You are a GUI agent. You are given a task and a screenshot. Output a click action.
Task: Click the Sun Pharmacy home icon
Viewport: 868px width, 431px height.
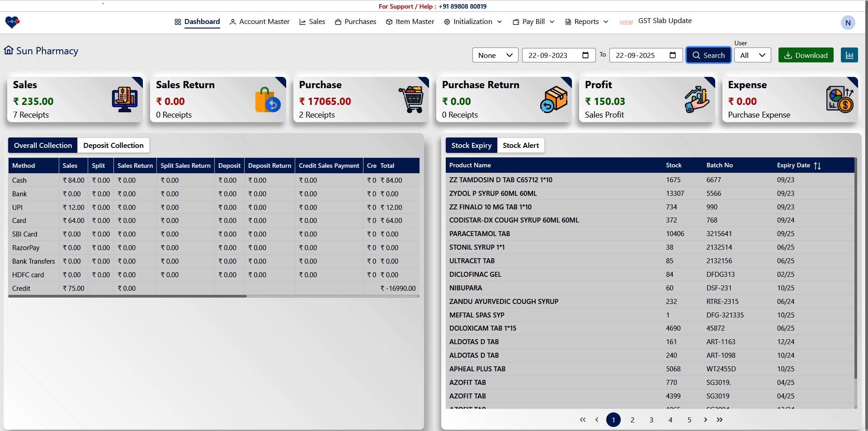coord(9,50)
